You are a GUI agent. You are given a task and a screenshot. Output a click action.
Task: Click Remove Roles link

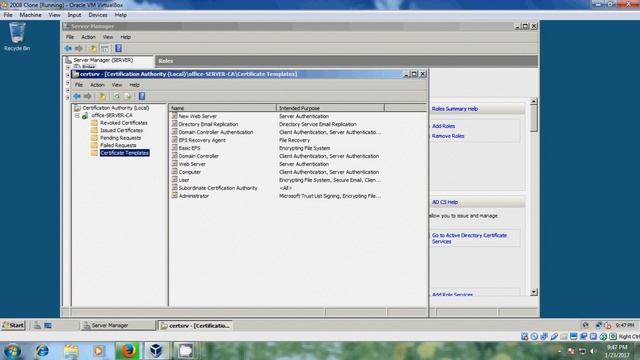pos(448,136)
